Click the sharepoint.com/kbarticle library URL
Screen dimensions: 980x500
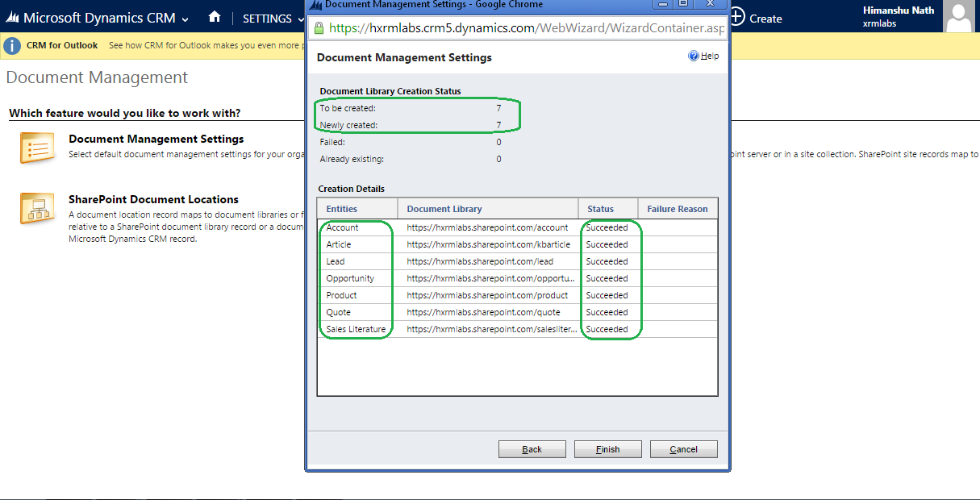pyautogui.click(x=487, y=244)
